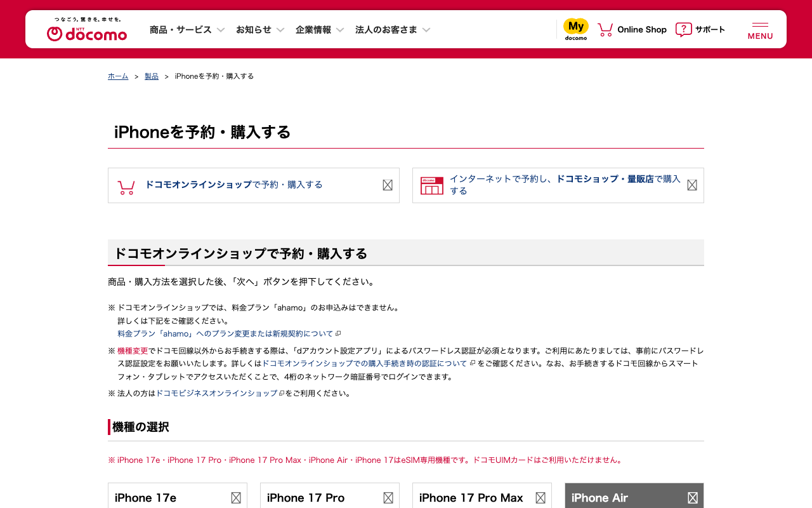Click the red cart icon for ドコモオンラインショップ
Screen dimensions: 812x508
tap(126, 187)
